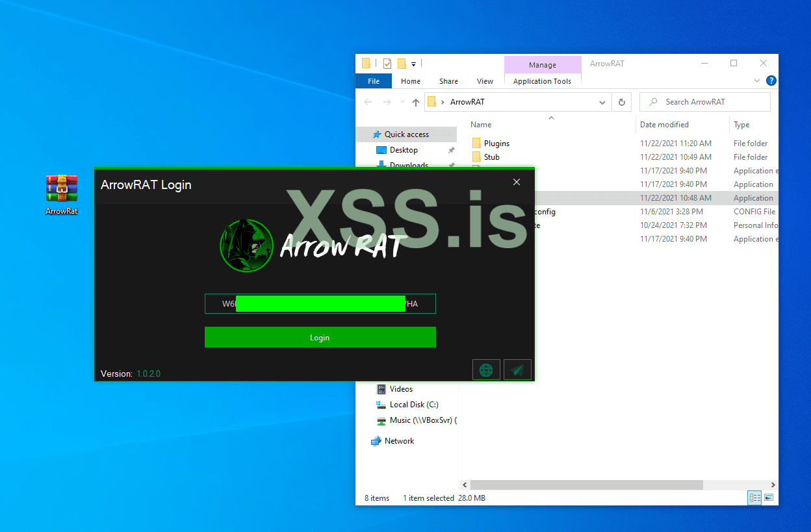
Task: Click the 11/22/2021 10:49 AM date cell
Action: tap(676, 157)
